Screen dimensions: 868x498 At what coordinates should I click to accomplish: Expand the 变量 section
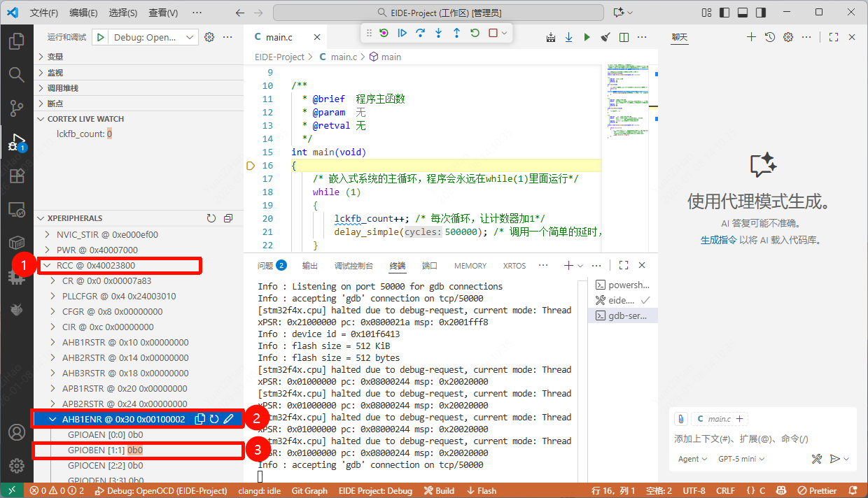(55, 57)
